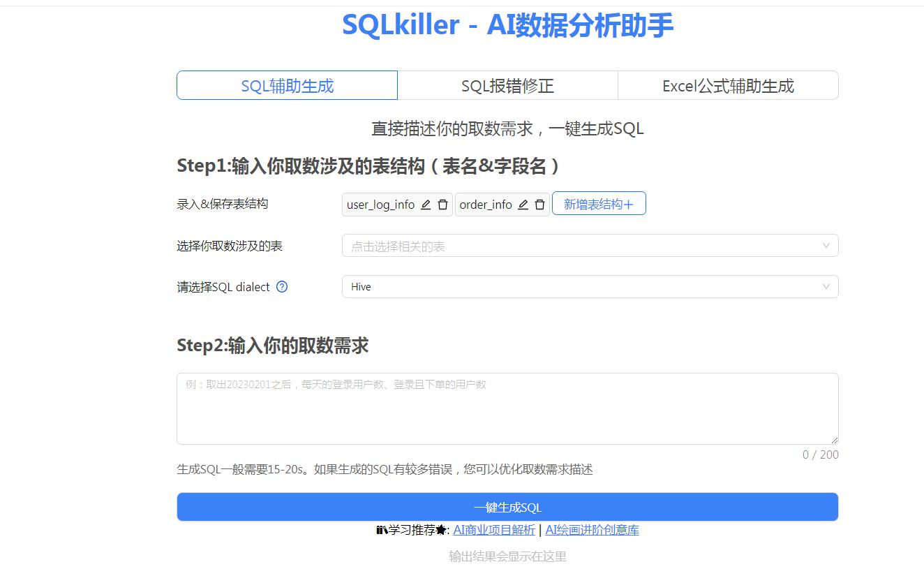Screen dimensions: 924x569
Task: Add a new table with 新增表结构+
Action: [x=599, y=204]
